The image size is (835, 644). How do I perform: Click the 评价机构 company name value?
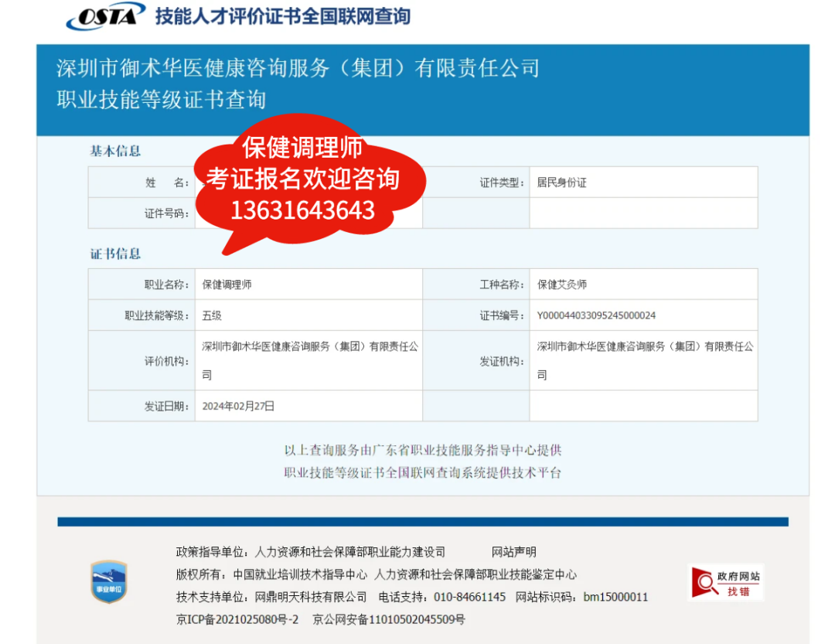click(x=310, y=360)
